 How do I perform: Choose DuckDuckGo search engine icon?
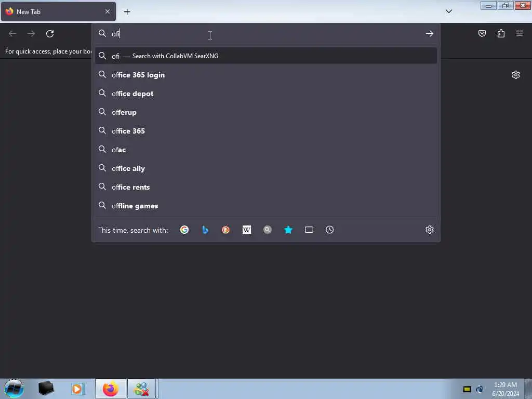225,230
